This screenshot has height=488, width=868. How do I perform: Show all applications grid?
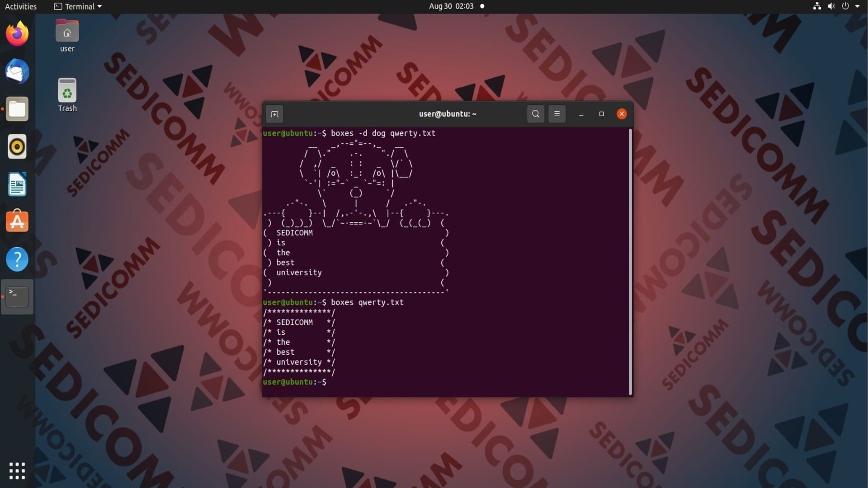[x=17, y=471]
